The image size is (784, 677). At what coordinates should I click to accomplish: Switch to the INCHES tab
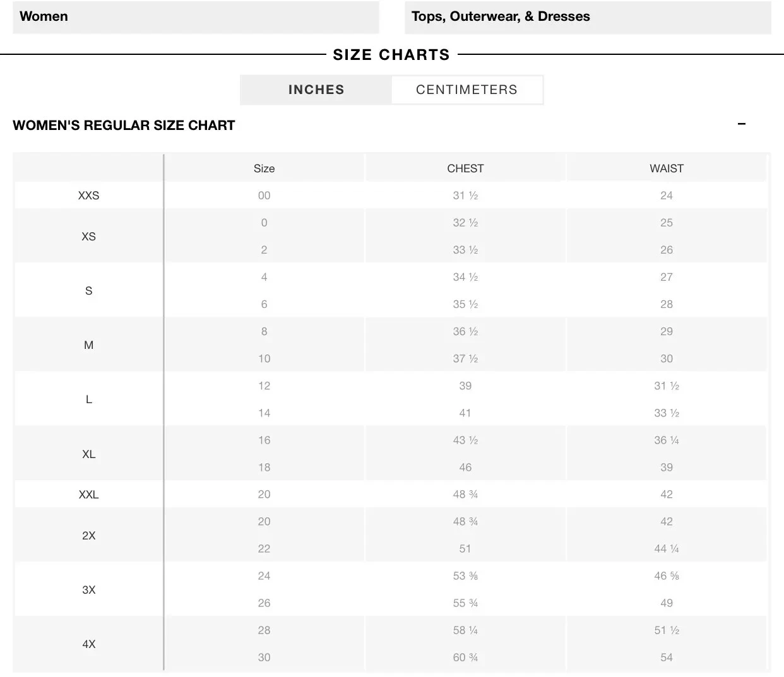[x=316, y=90]
